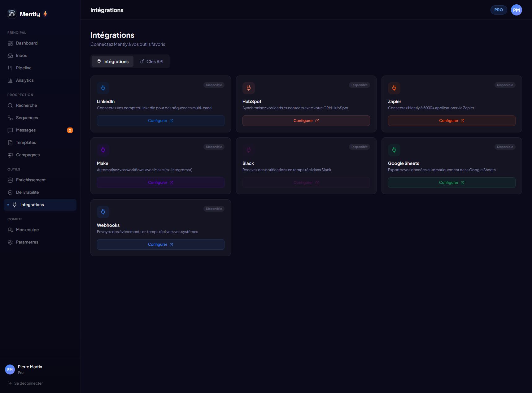Open Messages in the sidebar
Image resolution: width=532 pixels, height=393 pixels.
point(40,130)
